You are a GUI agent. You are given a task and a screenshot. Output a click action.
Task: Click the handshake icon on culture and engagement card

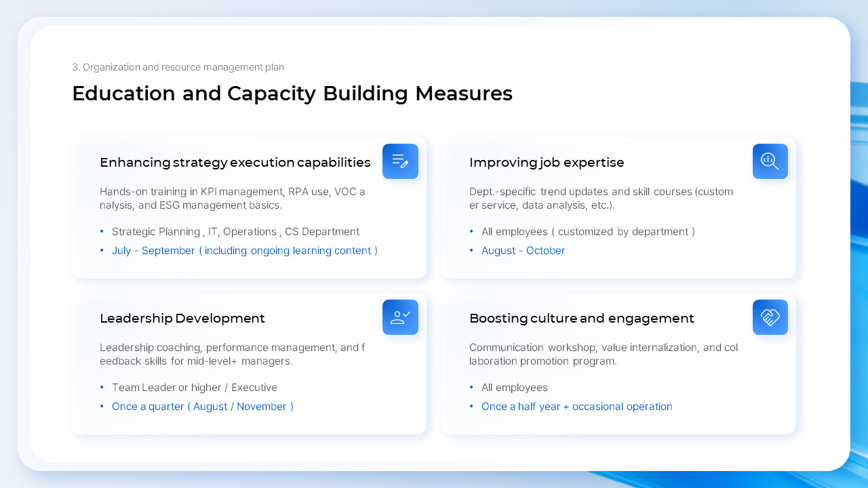[x=770, y=317]
